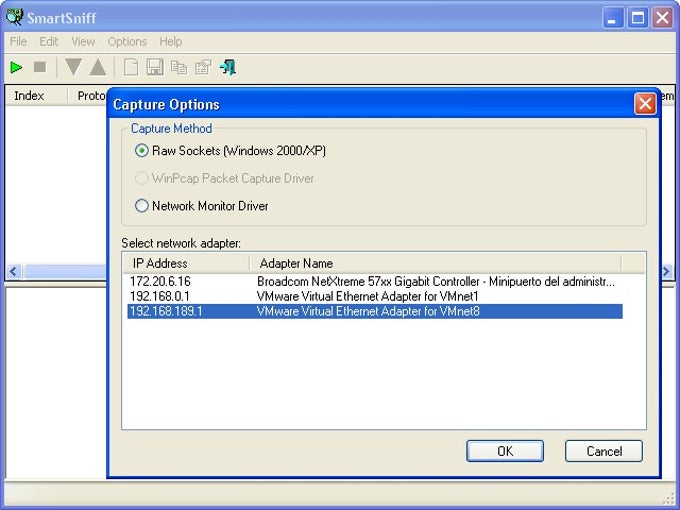Click the up triangle toolbar icon
This screenshot has height=510, width=680.
coord(98,67)
